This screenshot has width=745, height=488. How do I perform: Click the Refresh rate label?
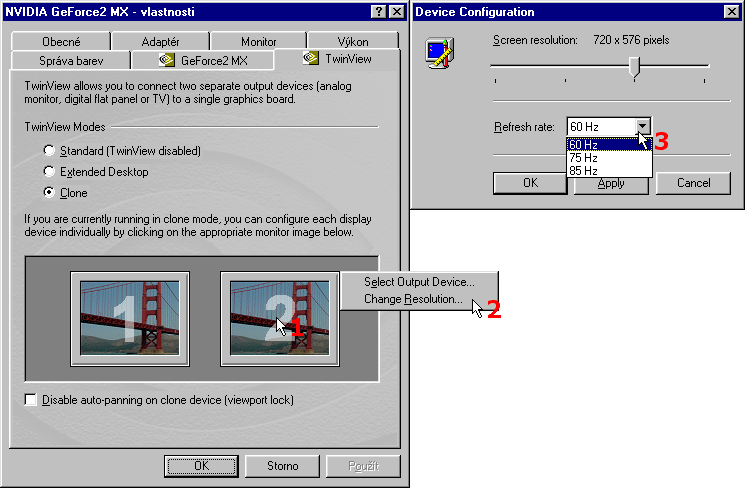pyautogui.click(x=524, y=127)
